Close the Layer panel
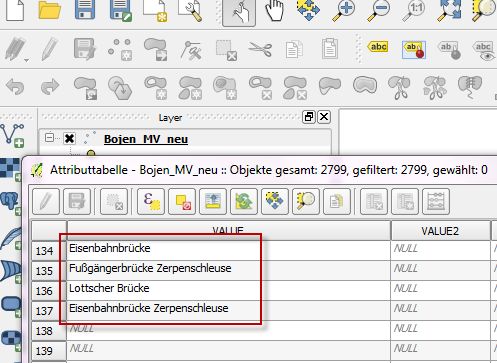Viewport: 497px width, 363px height. tap(324, 117)
